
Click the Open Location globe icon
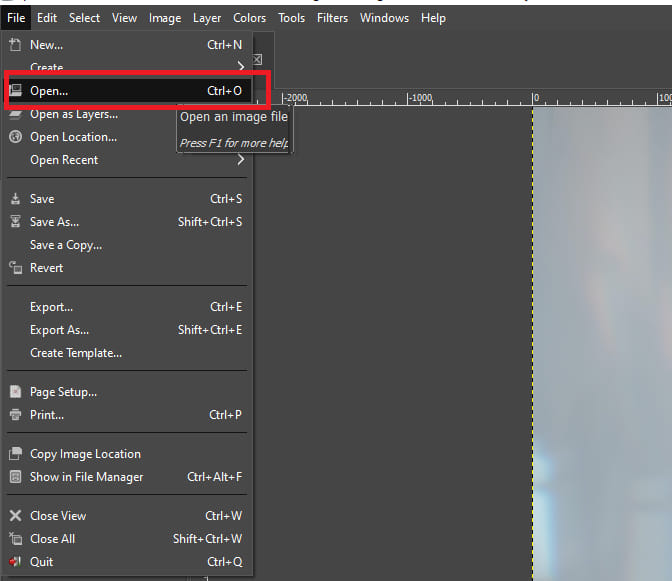point(15,137)
